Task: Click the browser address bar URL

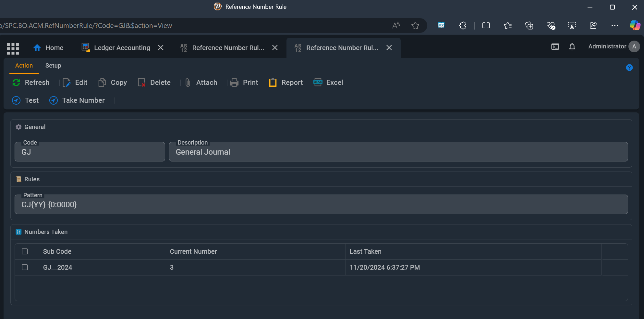Action: (86, 26)
